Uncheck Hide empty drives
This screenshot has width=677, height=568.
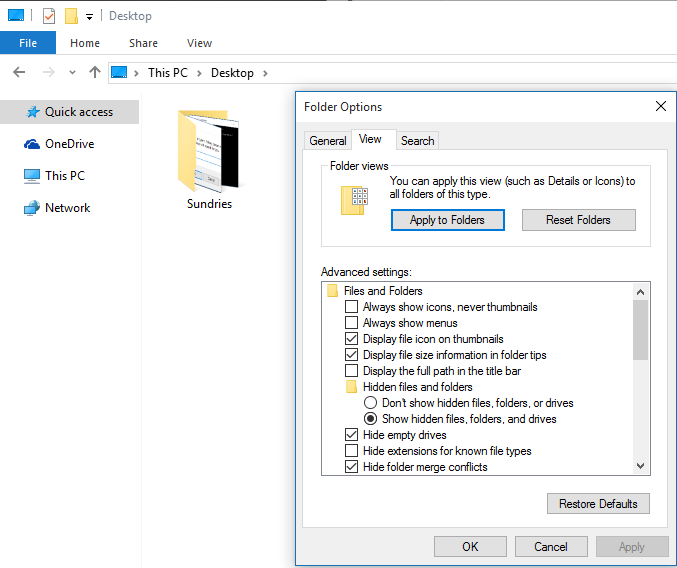click(351, 435)
